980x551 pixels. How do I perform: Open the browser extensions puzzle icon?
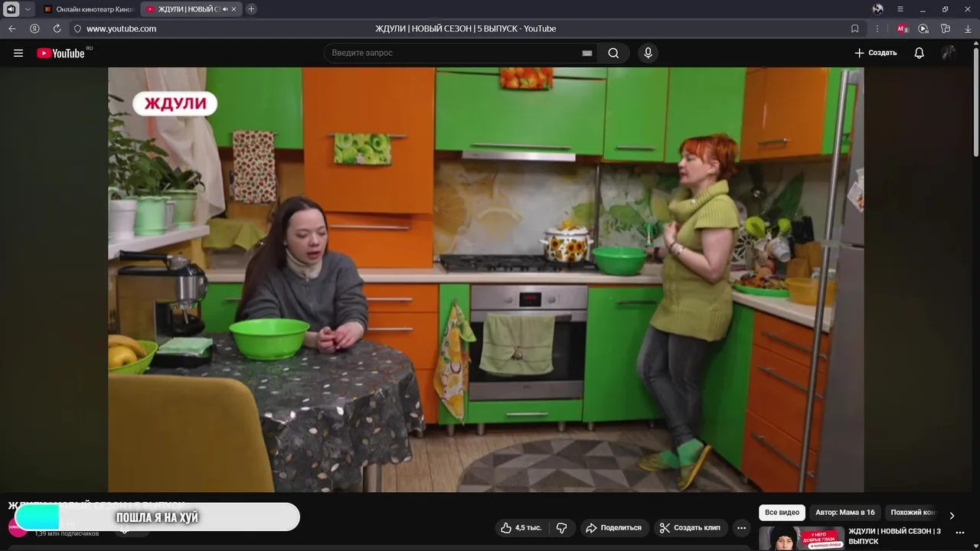point(946,28)
